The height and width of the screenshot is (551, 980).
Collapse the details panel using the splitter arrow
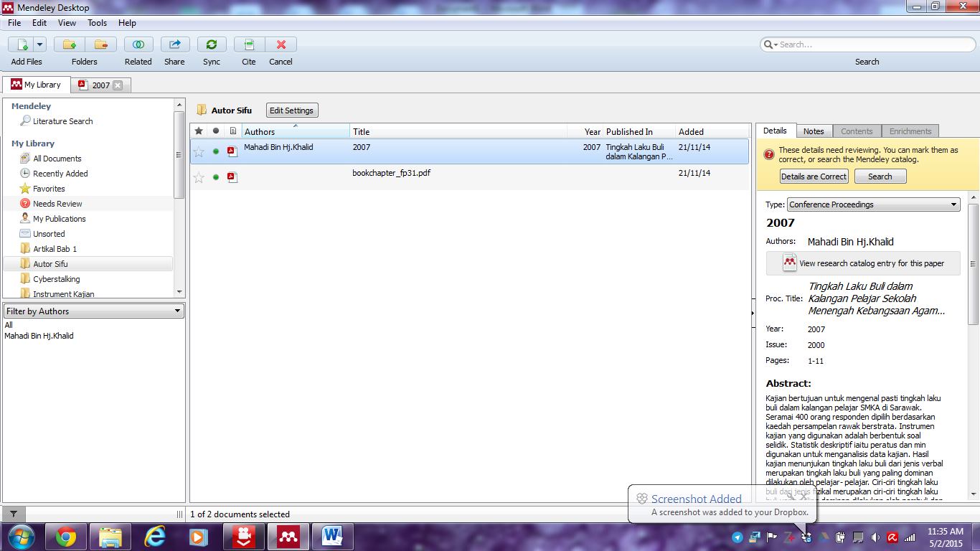tap(752, 313)
